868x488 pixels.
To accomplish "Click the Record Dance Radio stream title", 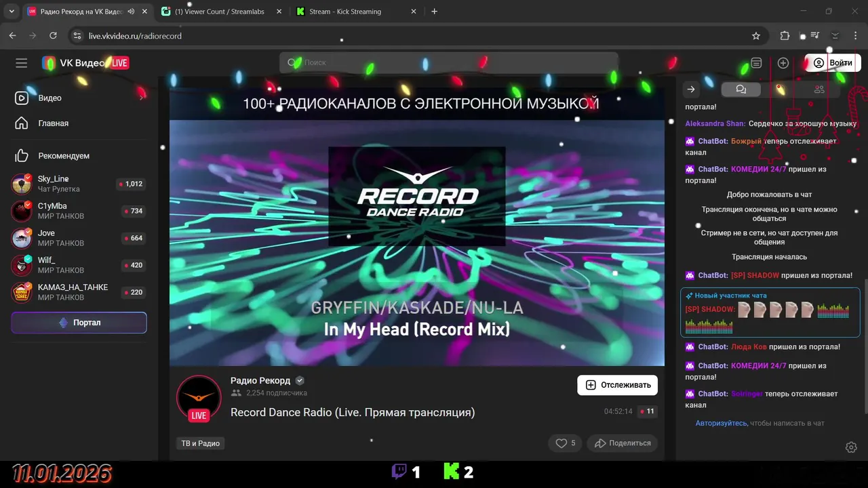I will (353, 412).
